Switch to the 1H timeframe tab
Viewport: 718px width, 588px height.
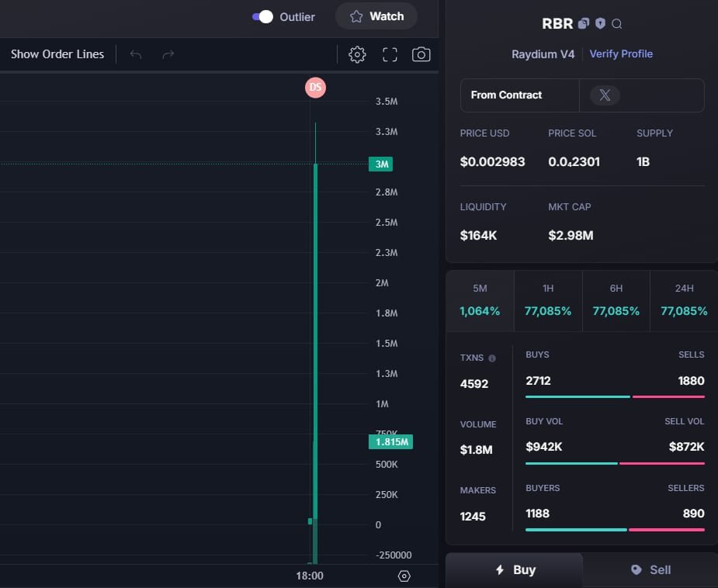tap(548, 301)
